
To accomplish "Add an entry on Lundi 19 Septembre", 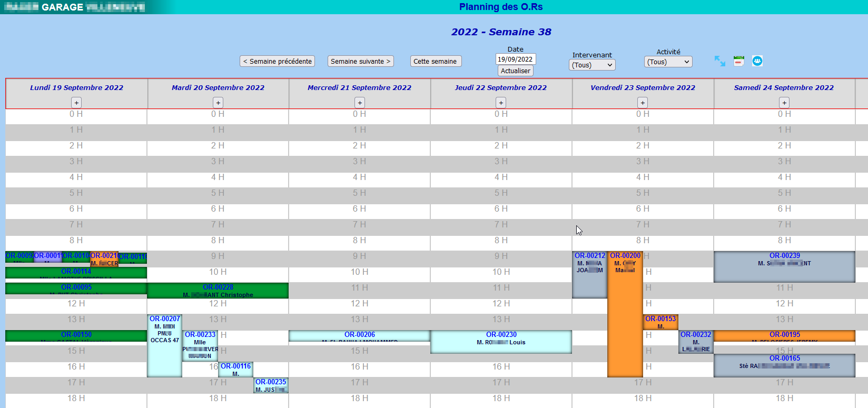I will pos(76,103).
